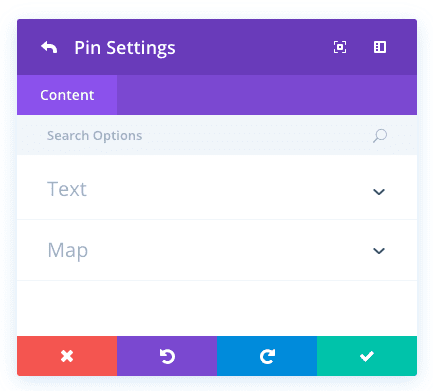Screen dimensions: 433x391
Task: Expand modal with the fullscreen icon
Action: (x=340, y=47)
